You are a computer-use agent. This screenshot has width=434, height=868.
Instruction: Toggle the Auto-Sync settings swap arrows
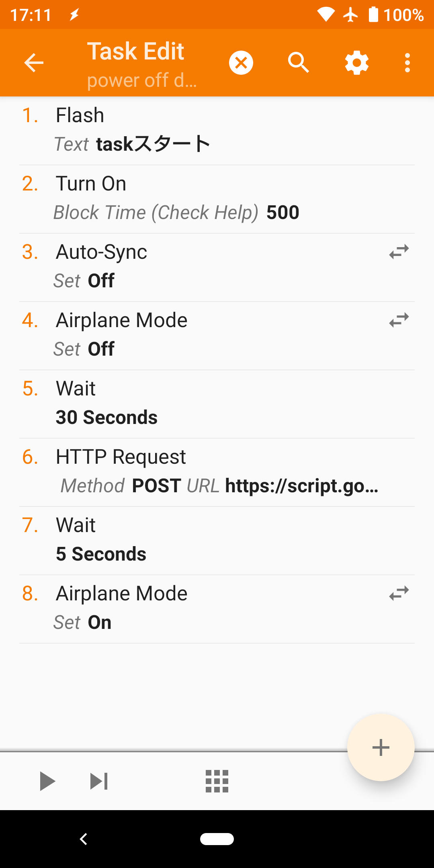point(399,252)
